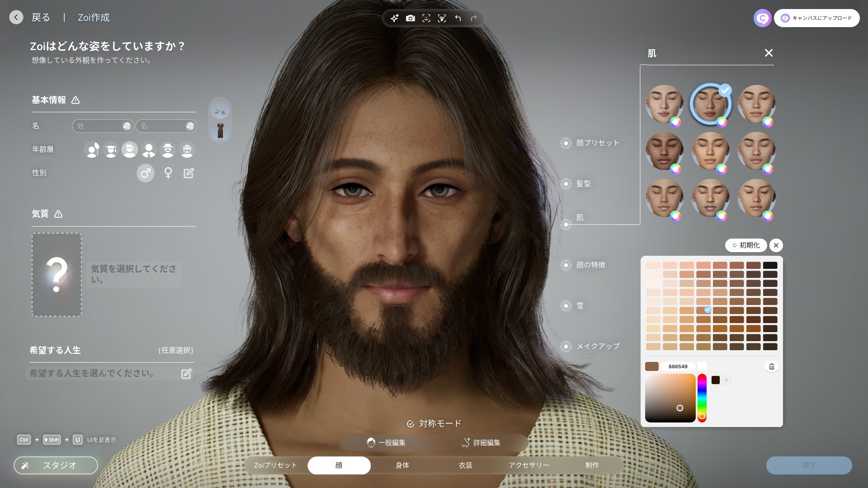Open the 衣装 tab
Image resolution: width=868 pixels, height=488 pixels.
click(466, 465)
